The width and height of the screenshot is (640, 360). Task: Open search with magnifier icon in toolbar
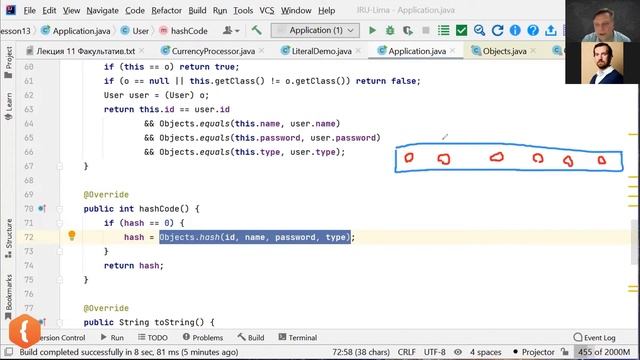(x=479, y=30)
